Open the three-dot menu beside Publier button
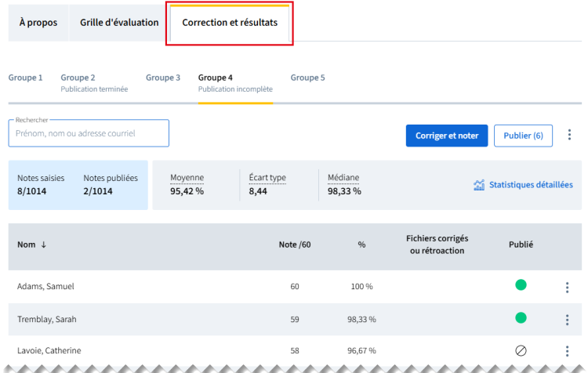This screenshot has height=373, width=588. 569,136
